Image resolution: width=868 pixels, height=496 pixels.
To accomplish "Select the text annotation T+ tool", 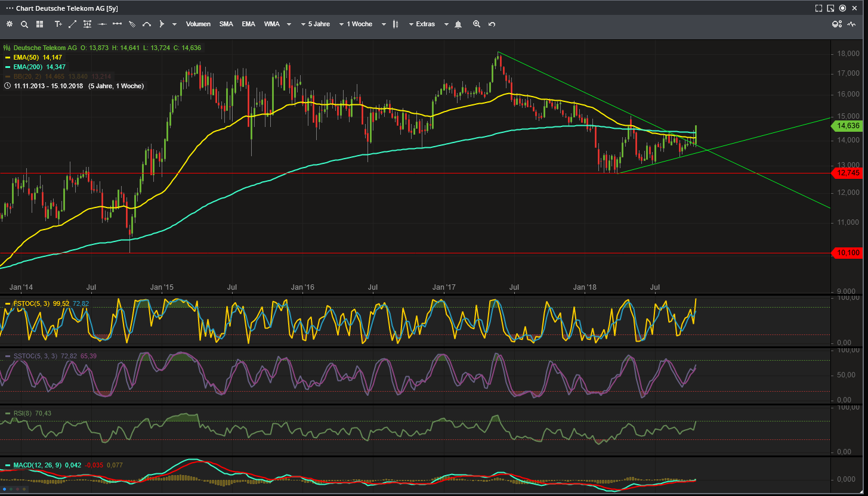I will (58, 24).
